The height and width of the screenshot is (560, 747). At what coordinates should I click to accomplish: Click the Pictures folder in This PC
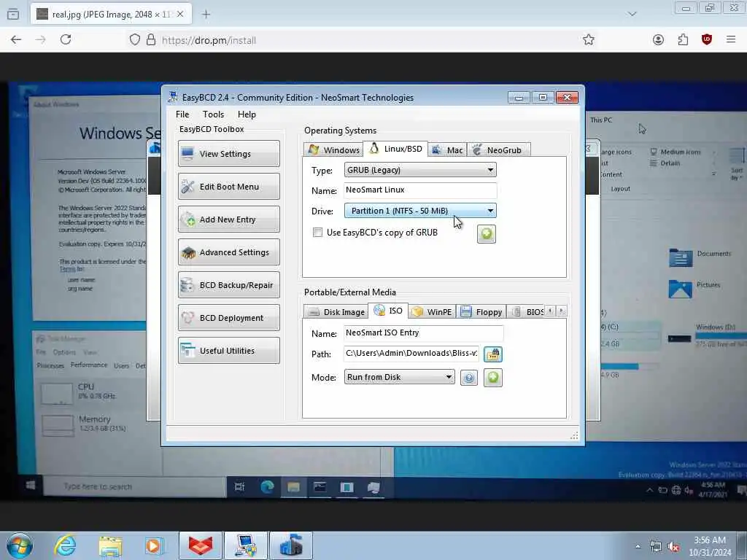[694, 288]
